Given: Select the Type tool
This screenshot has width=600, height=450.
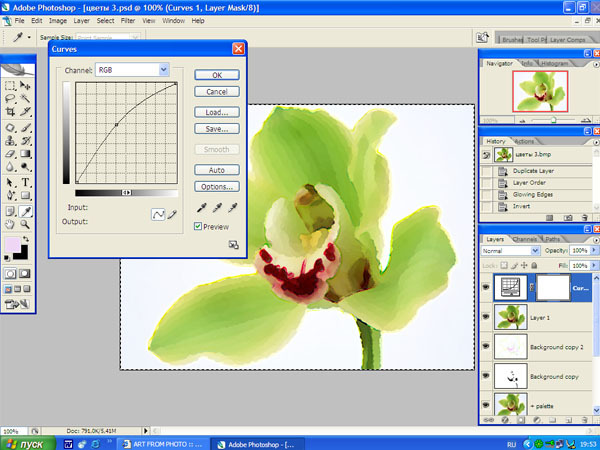Looking at the screenshot, I should 25,183.
